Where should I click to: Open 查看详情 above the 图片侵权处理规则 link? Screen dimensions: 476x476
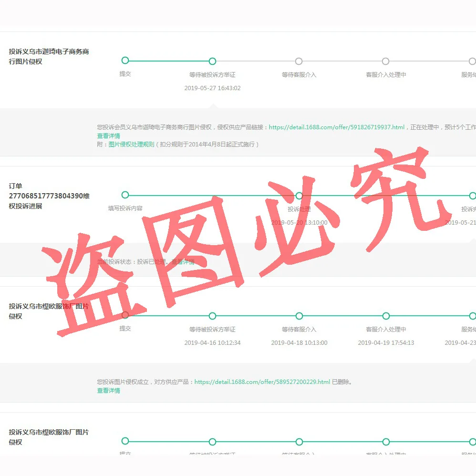click(x=108, y=136)
